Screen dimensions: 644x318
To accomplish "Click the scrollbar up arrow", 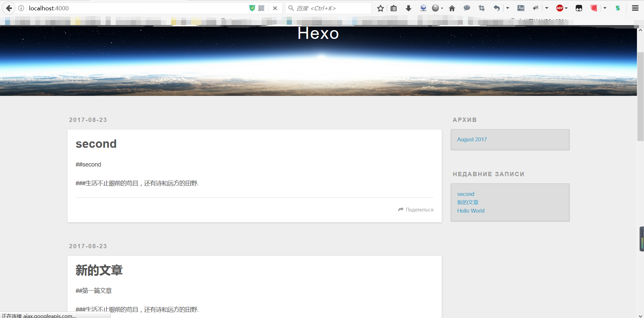I will click(x=640, y=30).
